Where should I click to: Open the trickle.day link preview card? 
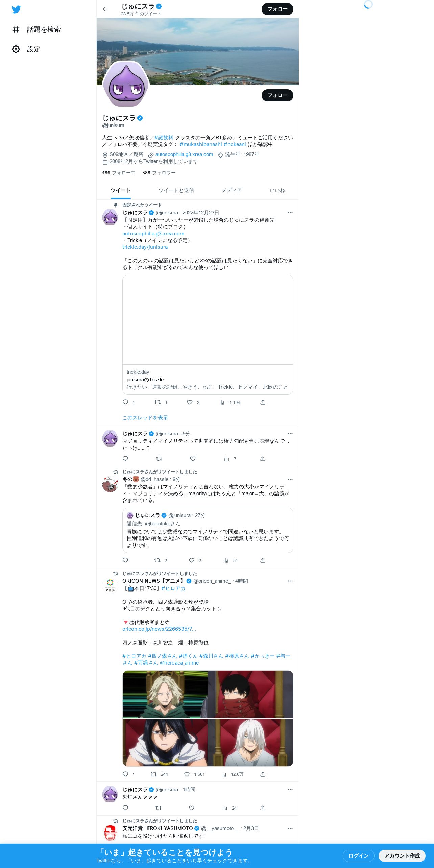(208, 335)
